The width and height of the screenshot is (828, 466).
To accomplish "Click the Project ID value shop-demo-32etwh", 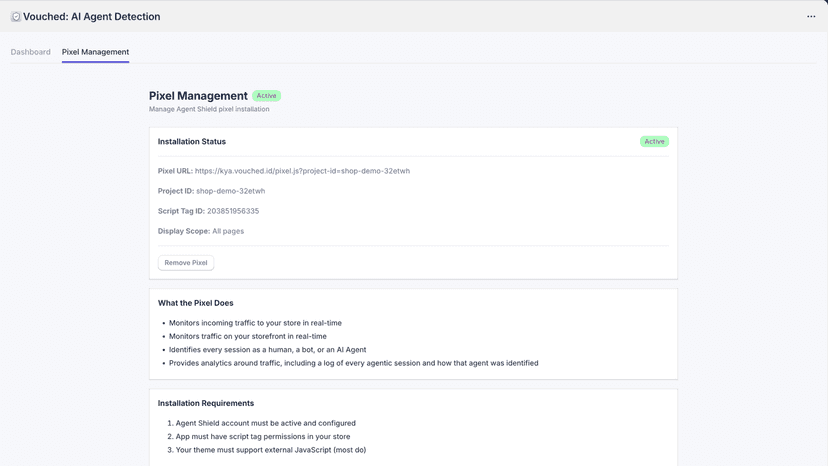I will [x=231, y=191].
